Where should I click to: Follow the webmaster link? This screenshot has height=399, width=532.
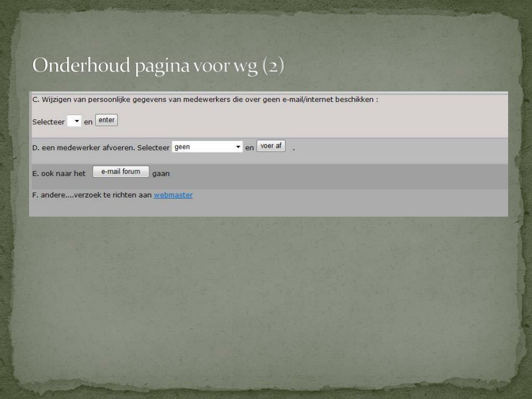coord(174,195)
